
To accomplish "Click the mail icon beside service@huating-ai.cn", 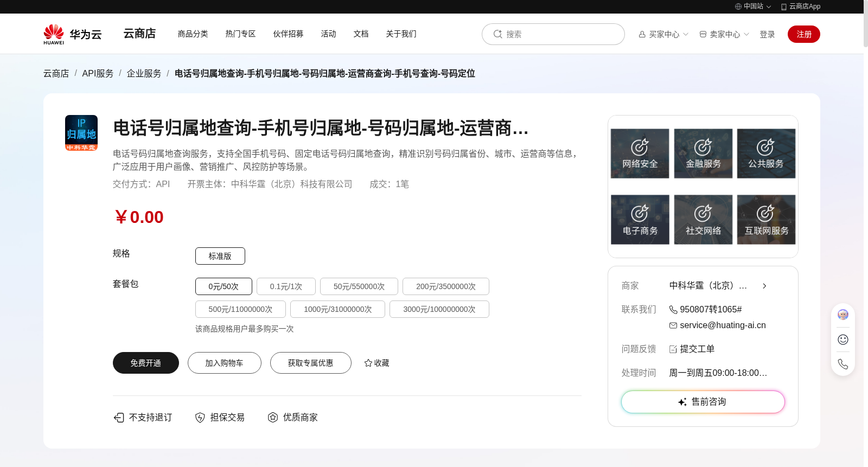I will (673, 325).
